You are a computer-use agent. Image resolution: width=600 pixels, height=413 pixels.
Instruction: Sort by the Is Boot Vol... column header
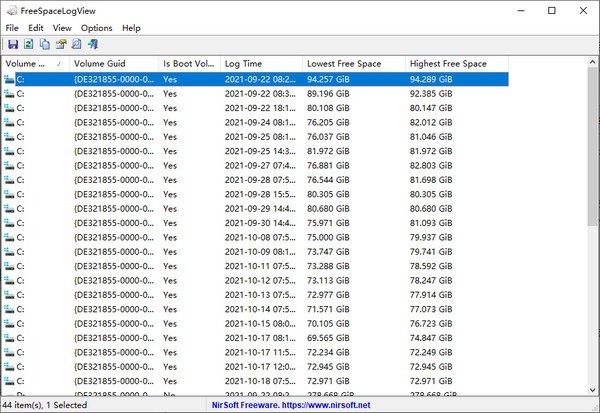pos(189,64)
